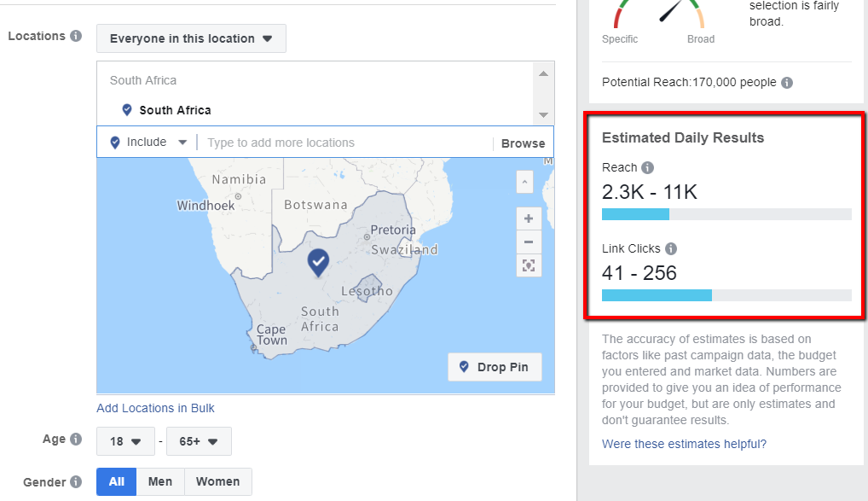Screen dimensions: 868x501
Task: Select the Women gender option
Action: click(x=217, y=481)
